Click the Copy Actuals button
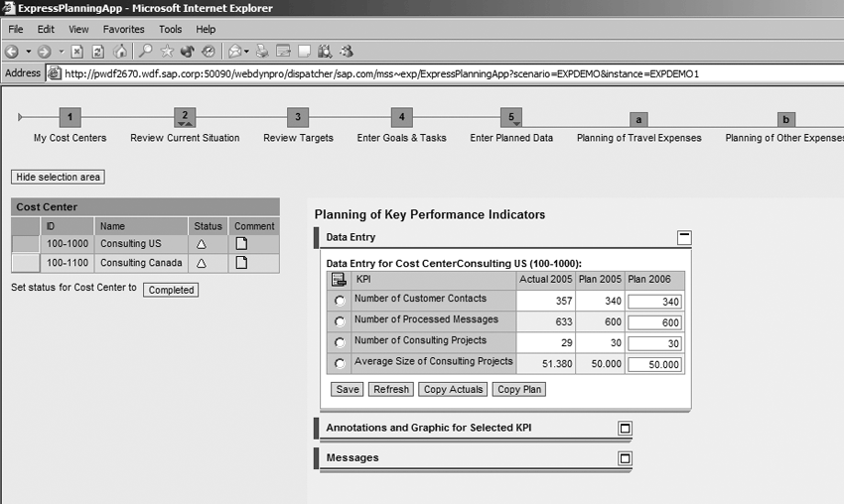 point(453,390)
